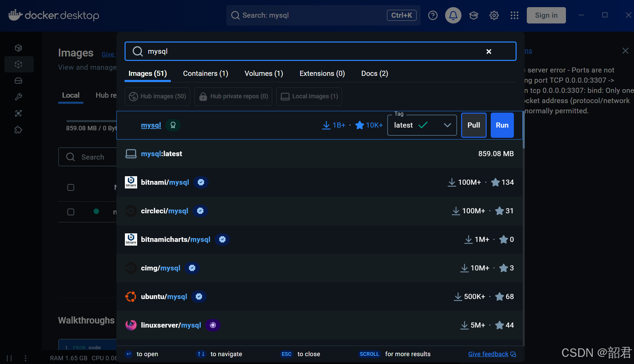Open the Tag latest dropdown
This screenshot has height=364, width=634.
click(x=422, y=125)
